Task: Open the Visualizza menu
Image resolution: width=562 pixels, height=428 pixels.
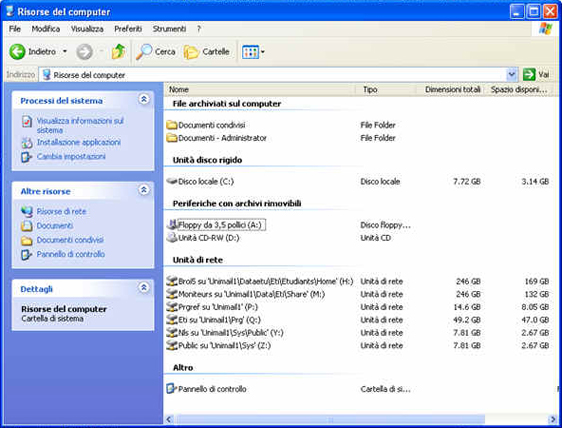Action: pos(87,29)
